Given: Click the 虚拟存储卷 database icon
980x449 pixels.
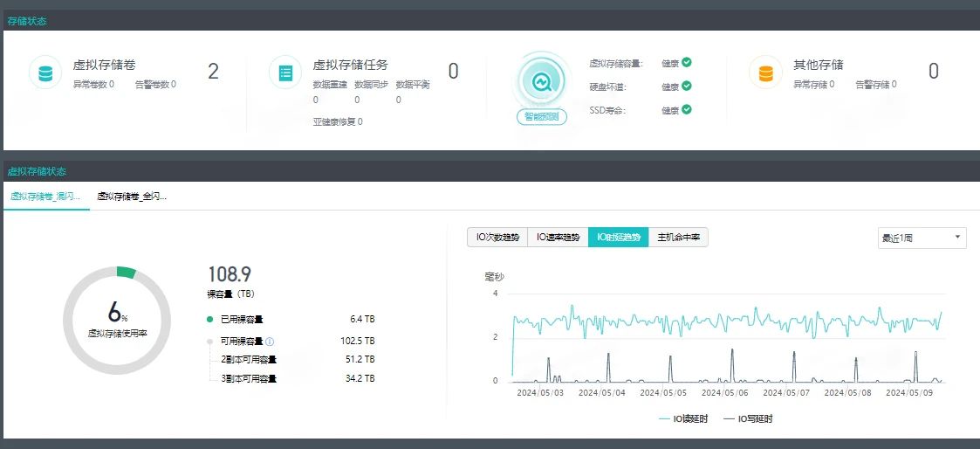Looking at the screenshot, I should (x=45, y=73).
